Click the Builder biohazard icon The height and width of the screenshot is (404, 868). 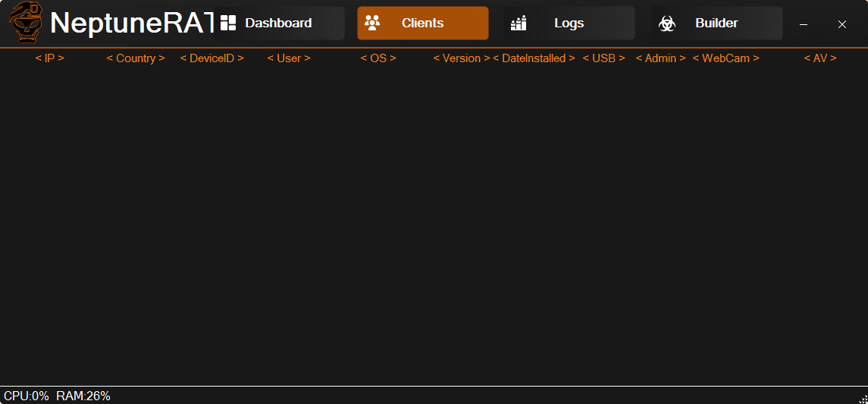pyautogui.click(x=667, y=23)
